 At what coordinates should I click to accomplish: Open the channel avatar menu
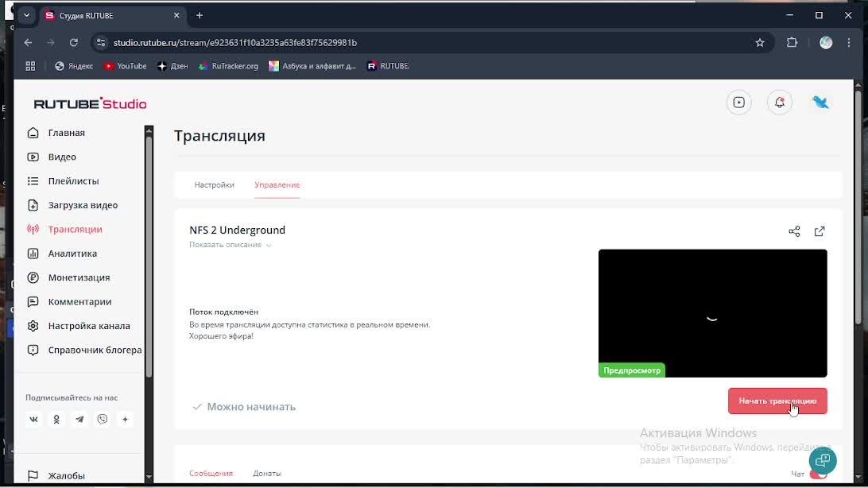[820, 103]
